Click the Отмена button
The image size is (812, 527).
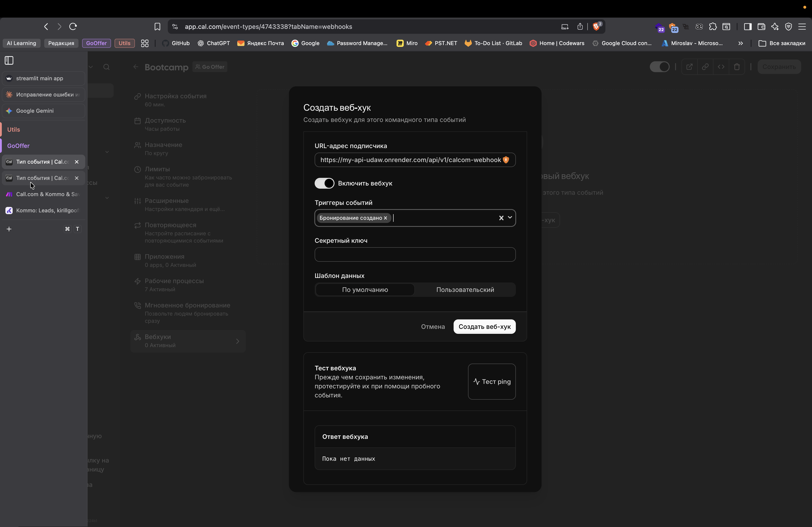coord(433,327)
